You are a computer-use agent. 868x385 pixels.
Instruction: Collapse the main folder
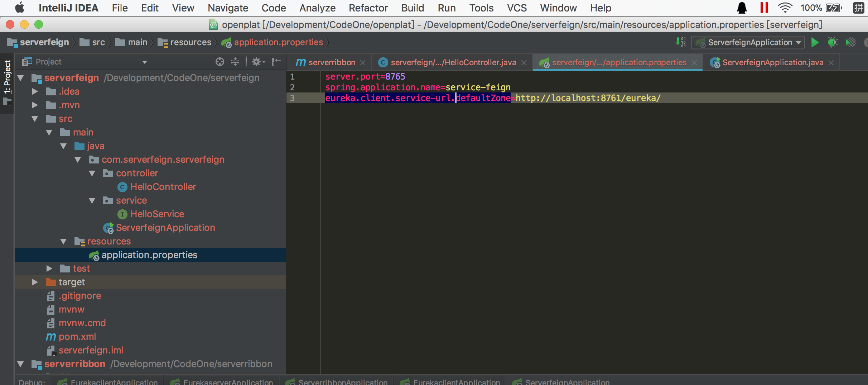click(x=49, y=132)
